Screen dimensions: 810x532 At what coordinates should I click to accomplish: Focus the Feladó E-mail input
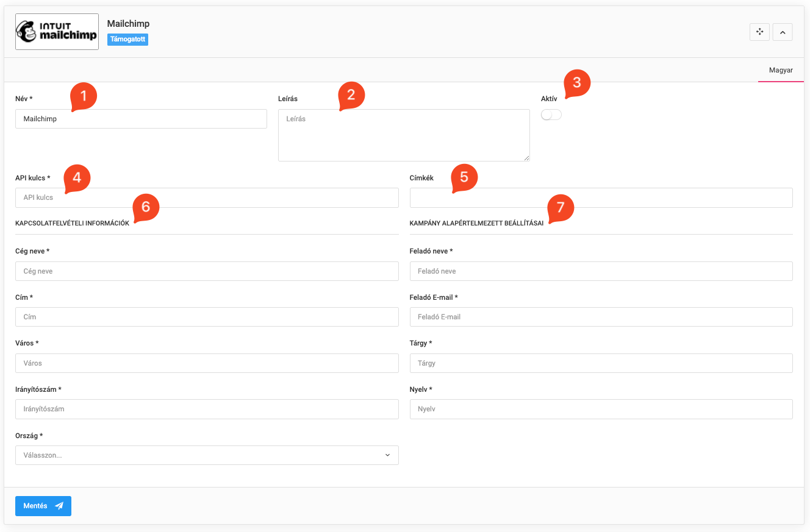click(601, 317)
